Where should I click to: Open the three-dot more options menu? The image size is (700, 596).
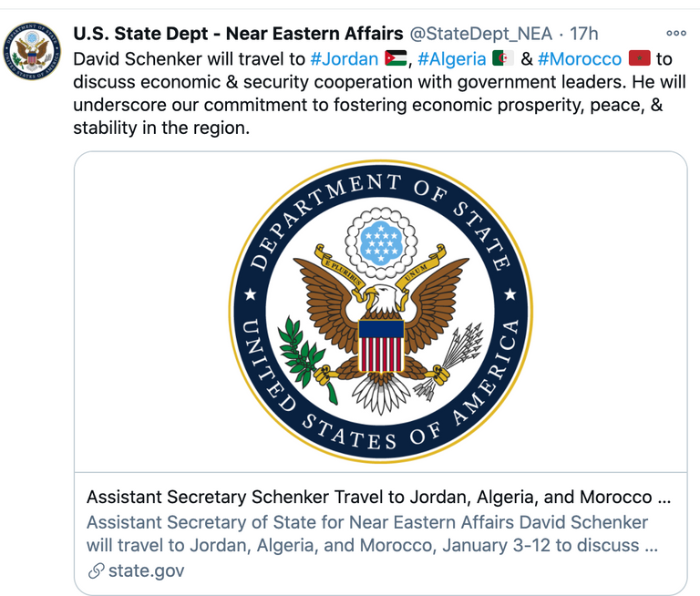point(675,33)
